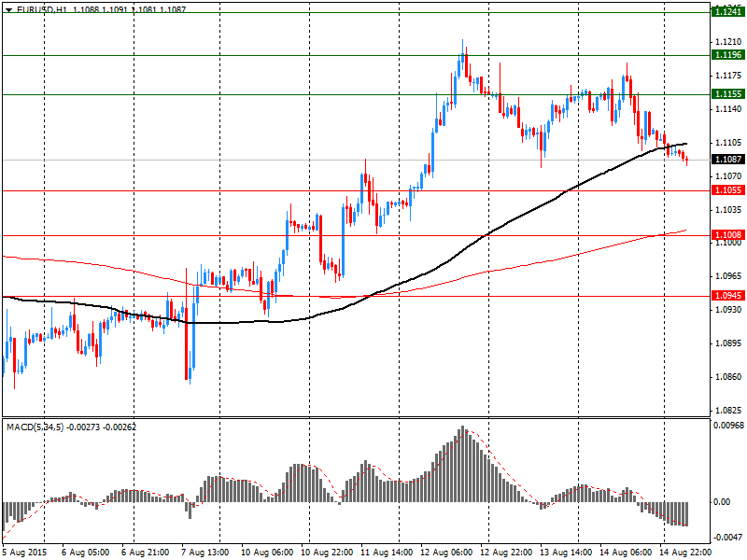Image resolution: width=747 pixels, height=560 pixels.
Task: Click the 12 Aug 22:00 time axis label
Action: tap(506, 553)
